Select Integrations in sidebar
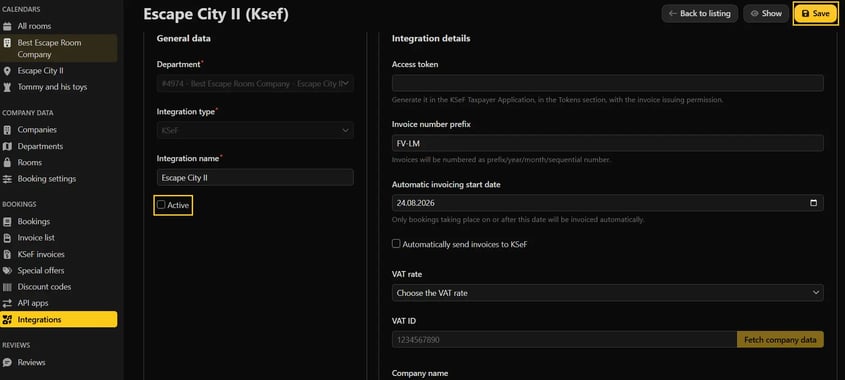This screenshot has width=845, height=380. point(58,320)
